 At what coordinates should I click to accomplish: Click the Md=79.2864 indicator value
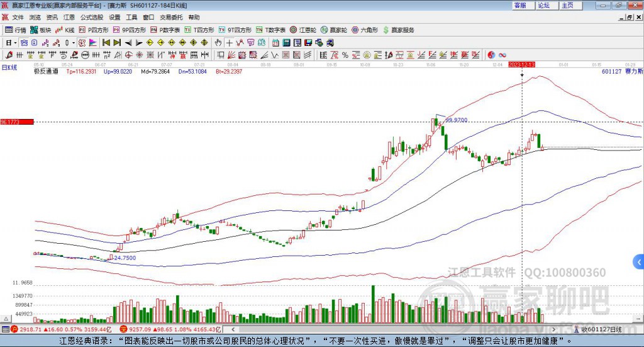pos(155,71)
